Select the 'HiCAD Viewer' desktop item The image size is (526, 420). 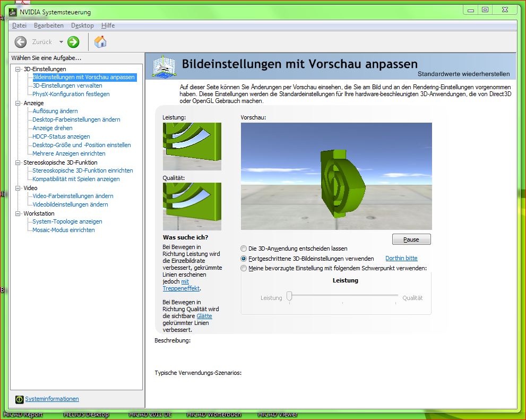[277, 415]
